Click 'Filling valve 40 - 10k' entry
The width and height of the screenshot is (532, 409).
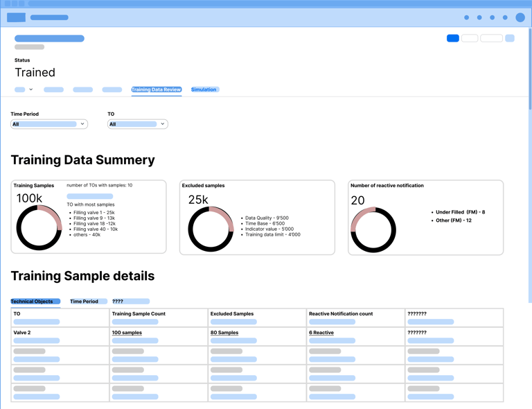pos(96,229)
